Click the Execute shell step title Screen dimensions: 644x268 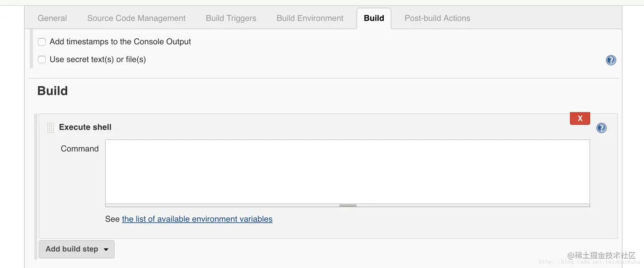[x=85, y=127]
